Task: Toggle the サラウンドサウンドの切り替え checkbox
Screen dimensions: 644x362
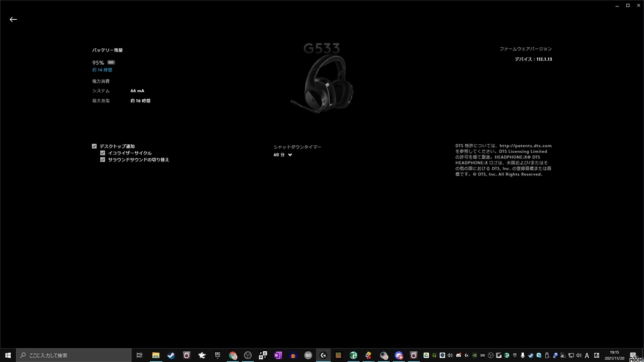Action: [103, 159]
